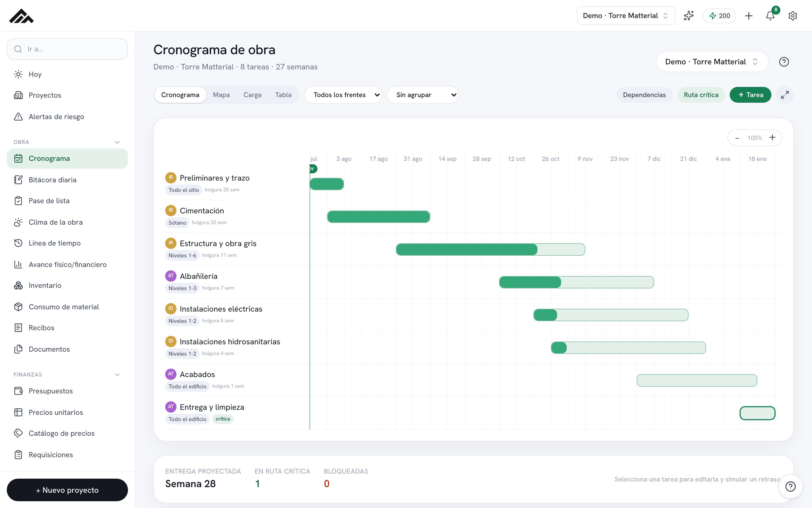Open Catálogo de precios tag icon
Screen dimensions: 812x508
click(18, 433)
